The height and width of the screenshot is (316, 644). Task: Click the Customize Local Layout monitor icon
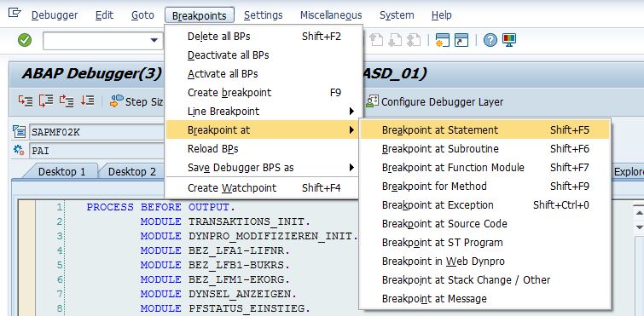pos(509,40)
